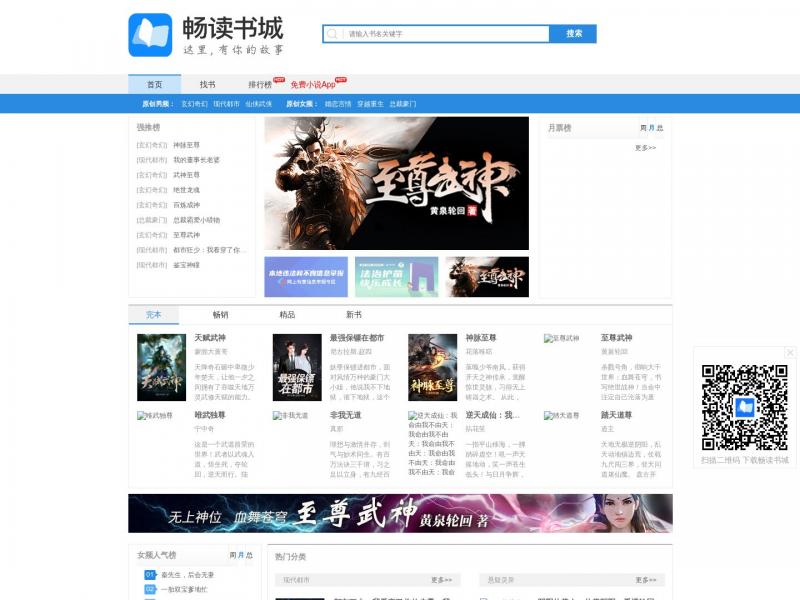Expand 更多>> in 现代都市 category

pyautogui.click(x=441, y=580)
